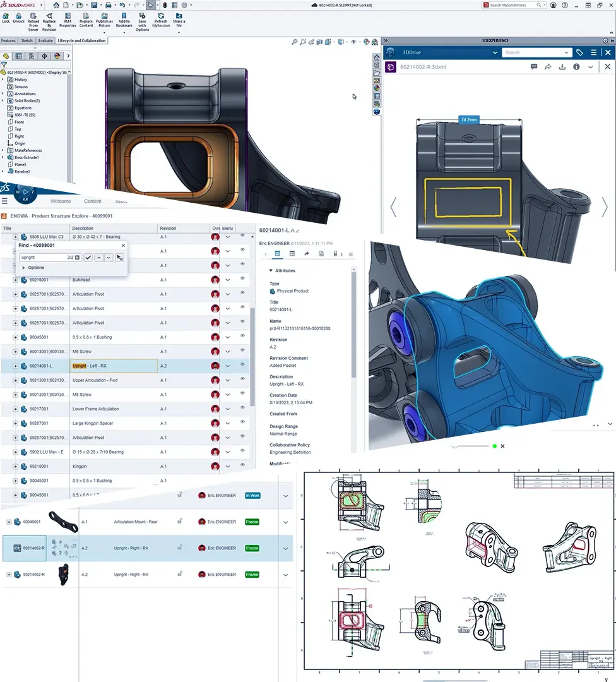Open menu chevron for 60214001-L row
The height and width of the screenshot is (682, 616).
(x=227, y=366)
